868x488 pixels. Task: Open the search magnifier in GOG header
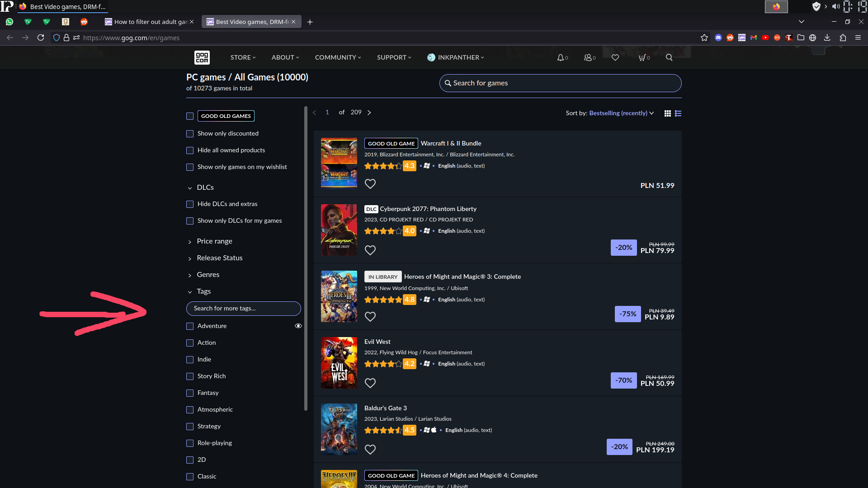(669, 57)
